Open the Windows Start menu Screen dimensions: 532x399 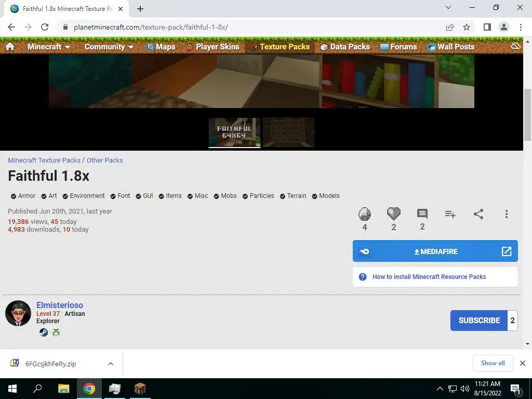point(12,389)
